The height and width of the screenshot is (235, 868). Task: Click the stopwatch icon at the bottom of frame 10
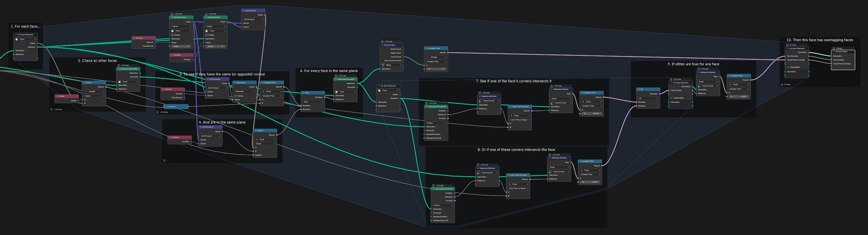(782, 84)
